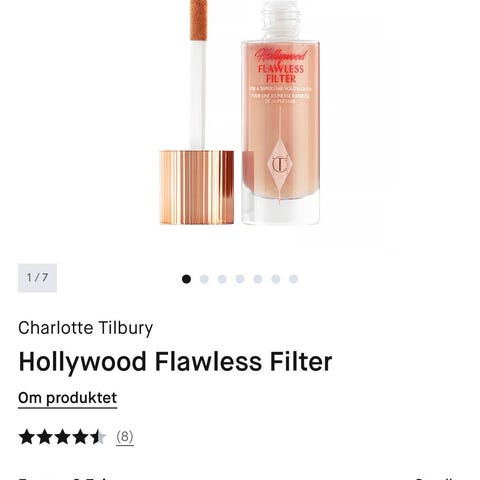Viewport: 480px width, 480px height.
Task: Open the seventh carousel image dot
Action: click(x=293, y=279)
